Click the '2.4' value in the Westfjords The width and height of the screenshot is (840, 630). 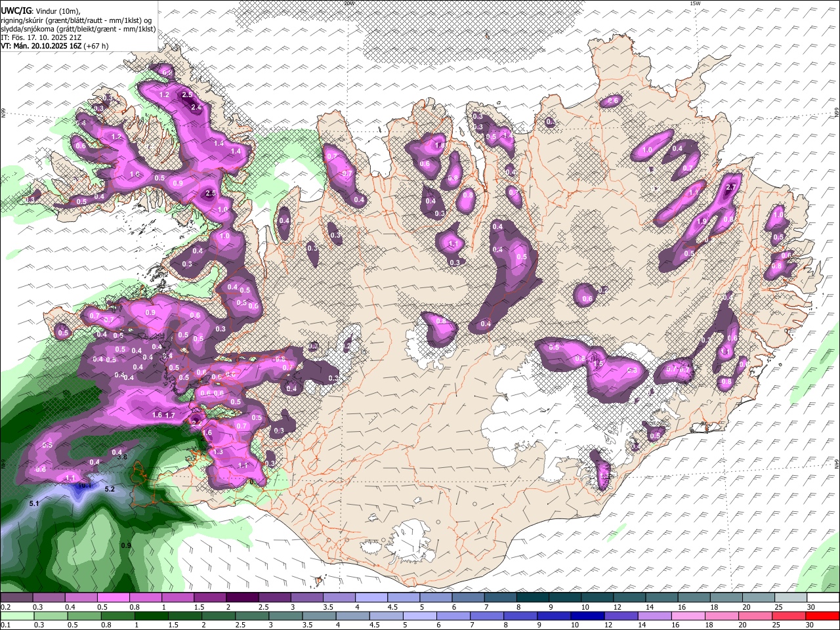(x=196, y=107)
